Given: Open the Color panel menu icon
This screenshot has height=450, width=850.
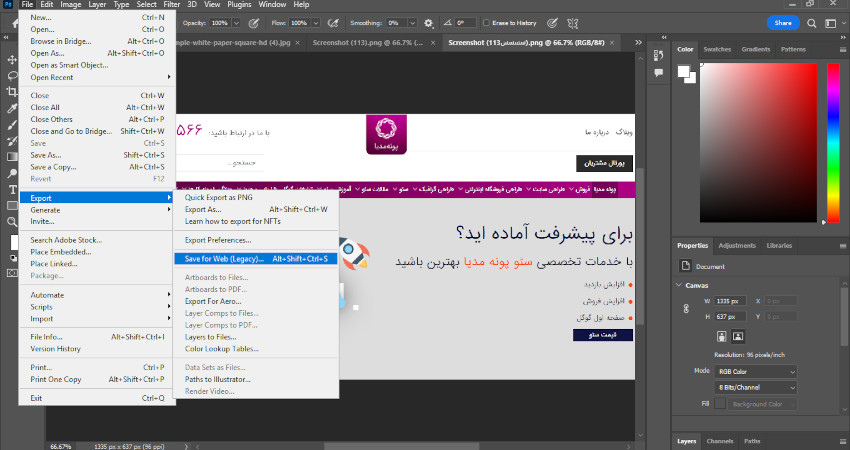Looking at the screenshot, I should tap(842, 49).
